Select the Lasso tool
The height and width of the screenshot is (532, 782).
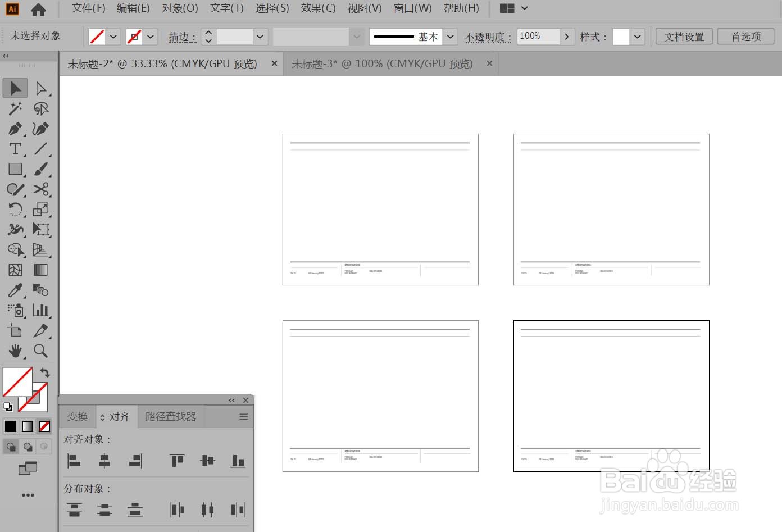[x=41, y=108]
